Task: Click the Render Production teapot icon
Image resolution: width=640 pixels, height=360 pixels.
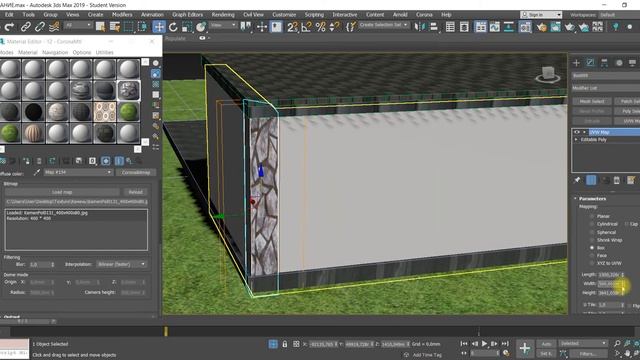Action: tap(570, 27)
